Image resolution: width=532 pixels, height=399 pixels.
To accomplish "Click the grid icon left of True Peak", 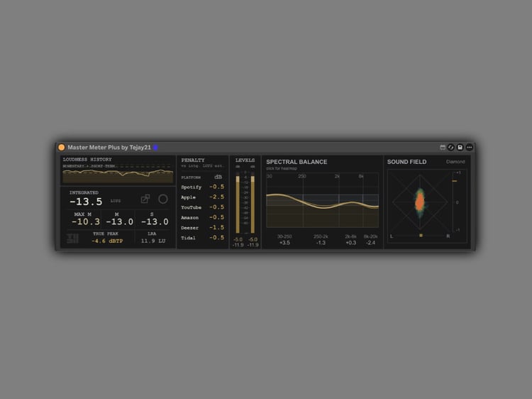I will pos(72,239).
